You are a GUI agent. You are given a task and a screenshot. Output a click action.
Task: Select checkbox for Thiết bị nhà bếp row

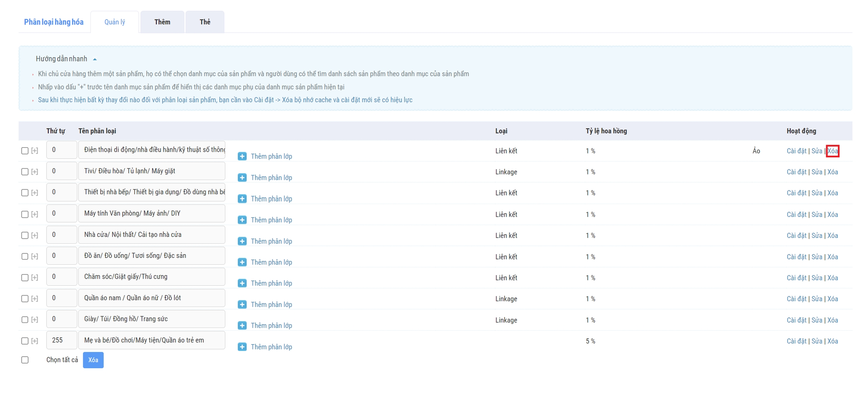[x=25, y=193]
